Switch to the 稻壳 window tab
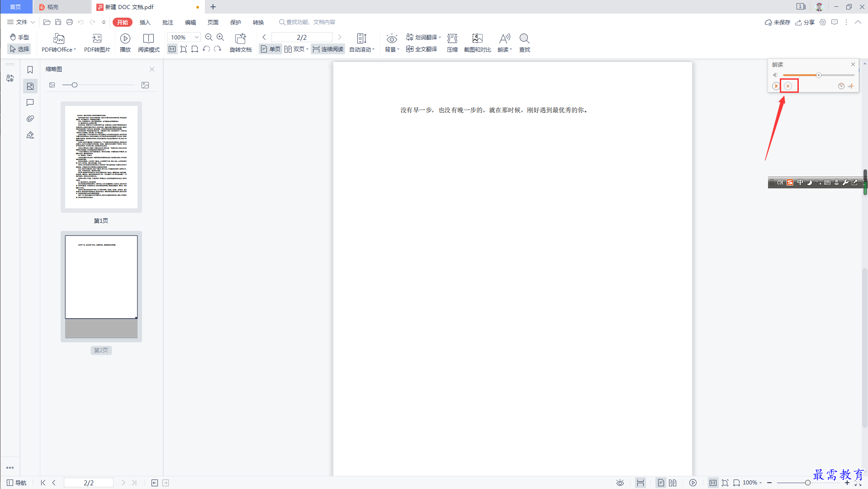Screen dimensions: 868x489 pos(62,7)
